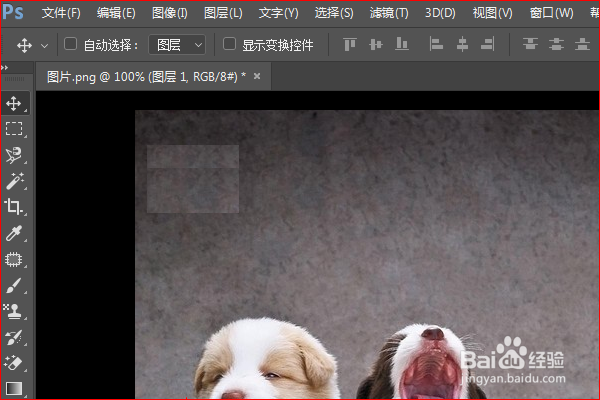Screen dimensions: 600x400
Task: Select the Gradient tool
Action: tap(14, 388)
